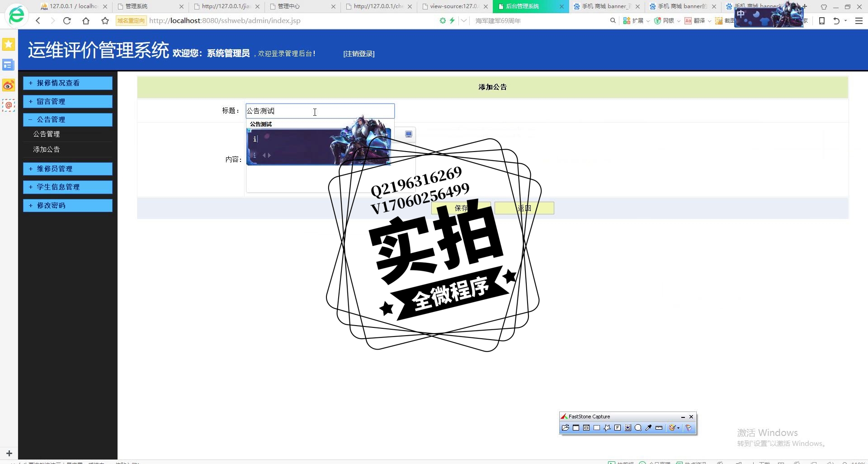Go back in browser history
Screen dimensions: 868x464
(38, 21)
